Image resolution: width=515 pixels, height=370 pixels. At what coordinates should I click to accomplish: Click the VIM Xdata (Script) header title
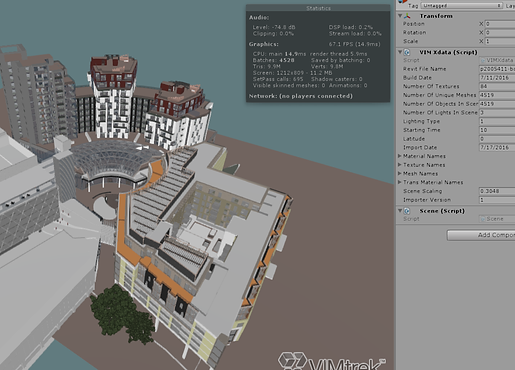448,52
